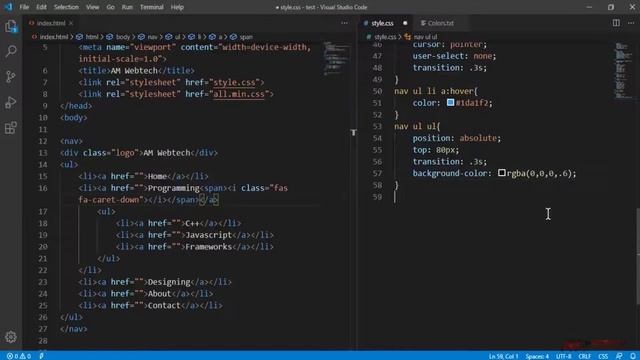Click nav in the left breadcrumb

tap(152, 37)
